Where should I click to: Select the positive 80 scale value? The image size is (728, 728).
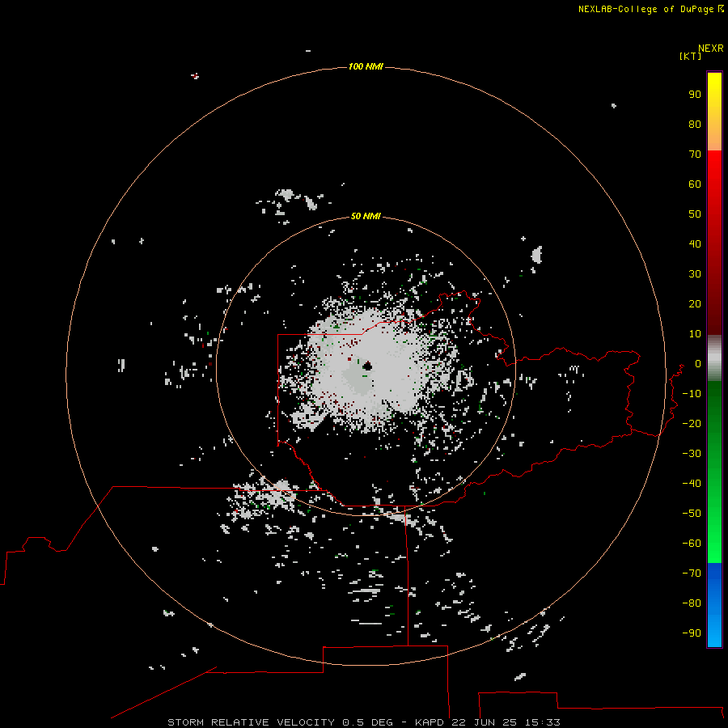coord(695,124)
